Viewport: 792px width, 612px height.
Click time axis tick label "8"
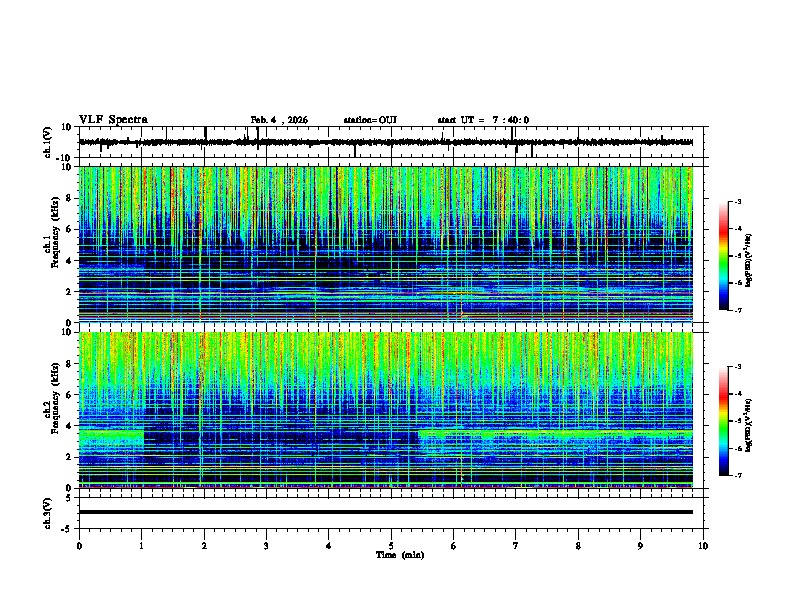(578, 546)
